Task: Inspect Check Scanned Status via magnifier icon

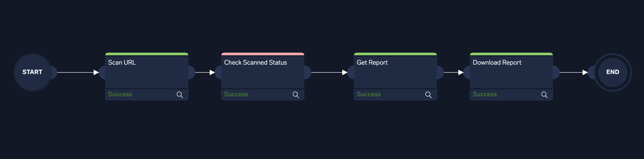Action: 296,95
